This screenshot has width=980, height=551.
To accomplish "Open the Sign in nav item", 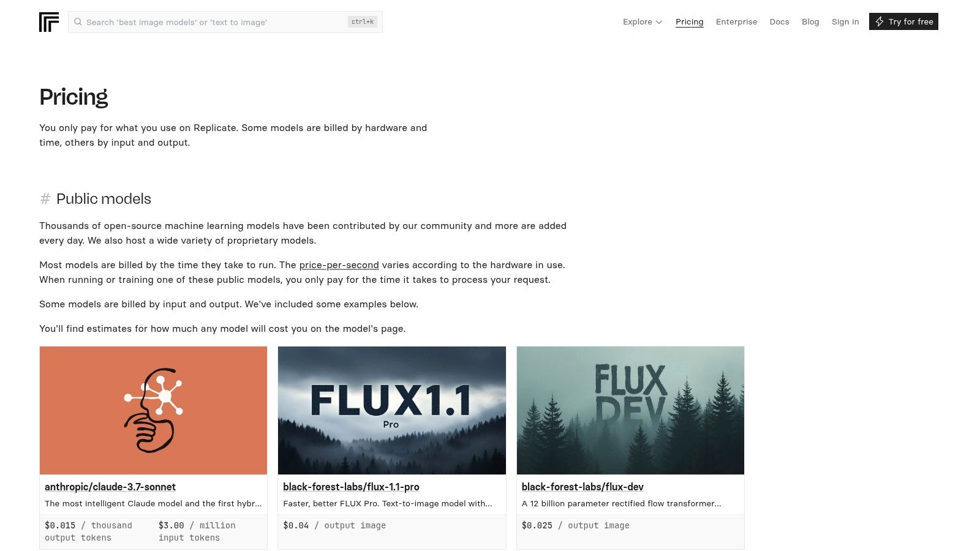I will (x=845, y=21).
